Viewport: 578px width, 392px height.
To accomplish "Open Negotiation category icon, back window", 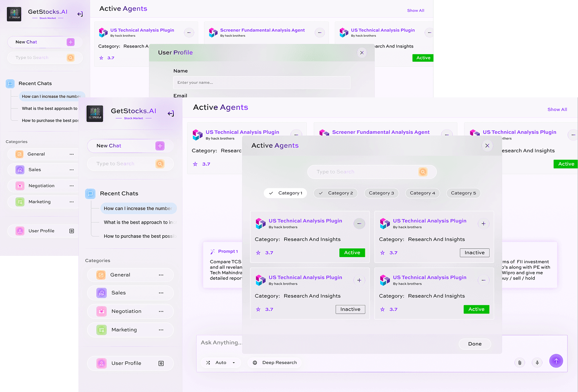I will tap(20, 186).
